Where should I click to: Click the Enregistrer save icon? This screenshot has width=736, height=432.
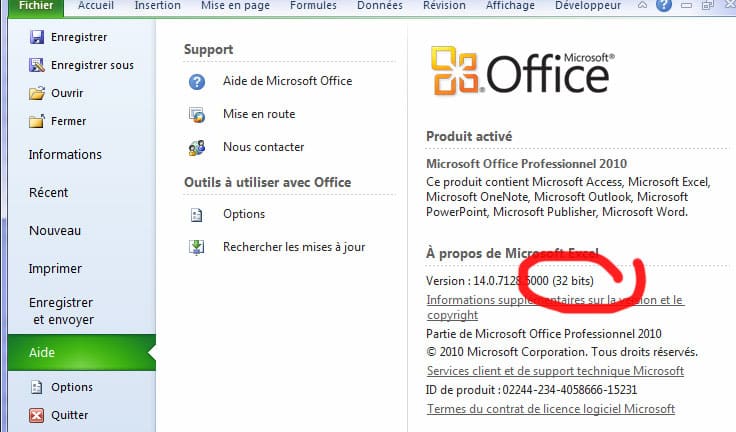tap(37, 37)
